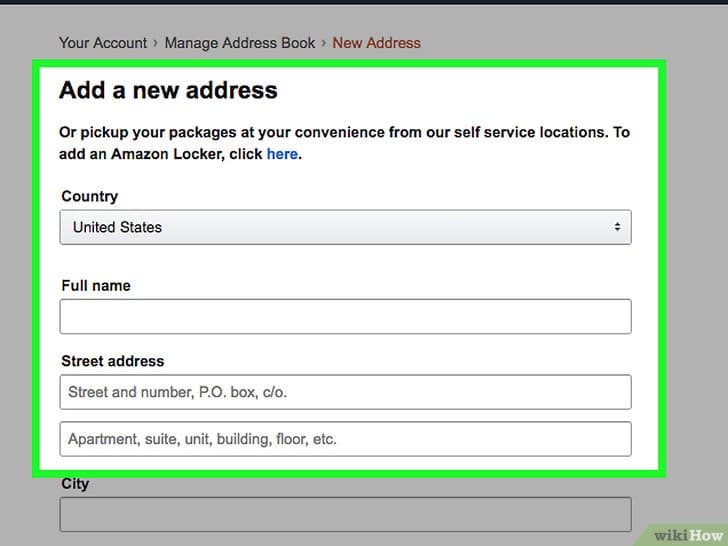The image size is (728, 546).
Task: Click the wikiHow watermark logo
Action: pos(688,532)
